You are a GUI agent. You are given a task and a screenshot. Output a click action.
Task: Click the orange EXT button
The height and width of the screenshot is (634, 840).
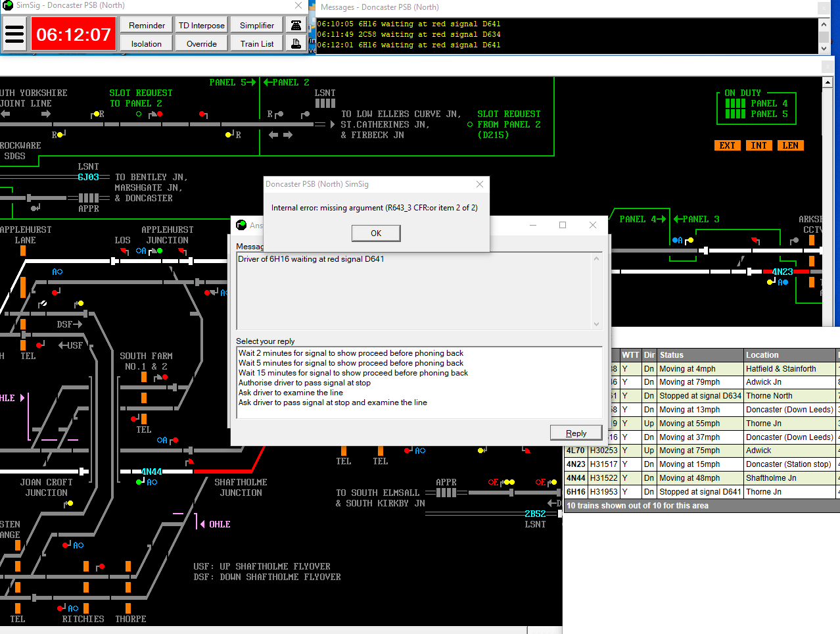point(727,145)
